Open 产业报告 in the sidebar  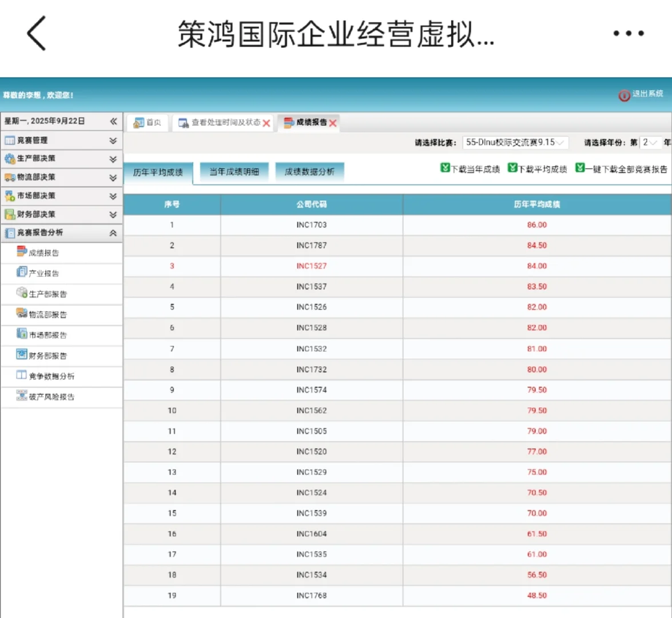point(43,274)
